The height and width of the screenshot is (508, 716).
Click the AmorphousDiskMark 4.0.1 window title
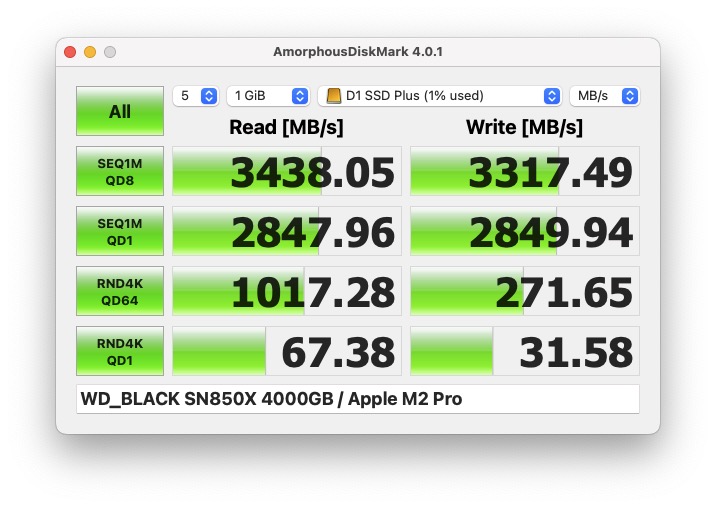point(358,52)
